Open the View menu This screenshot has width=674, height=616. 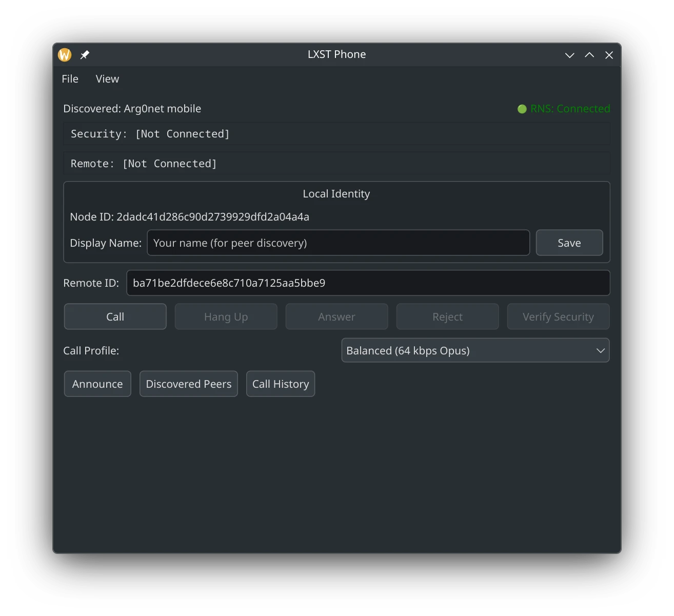pyautogui.click(x=107, y=79)
